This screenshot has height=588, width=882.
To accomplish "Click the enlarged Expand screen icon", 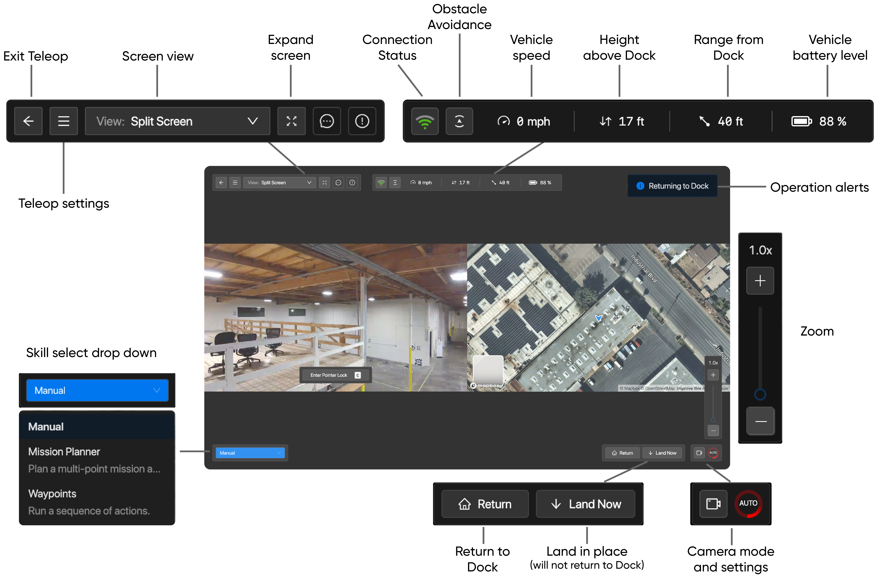I will point(291,121).
